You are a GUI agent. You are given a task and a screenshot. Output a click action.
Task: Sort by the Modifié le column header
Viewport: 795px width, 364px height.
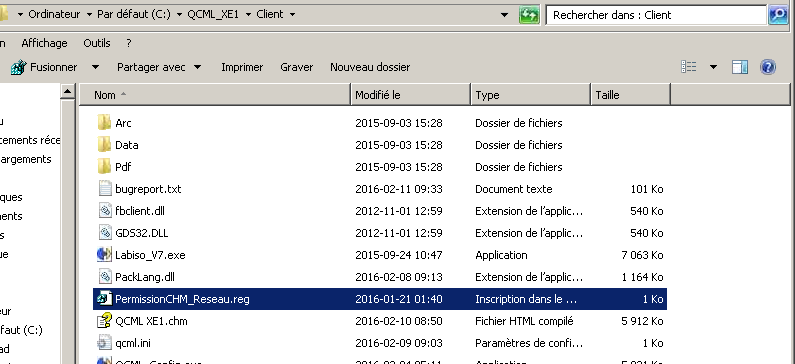pos(411,95)
